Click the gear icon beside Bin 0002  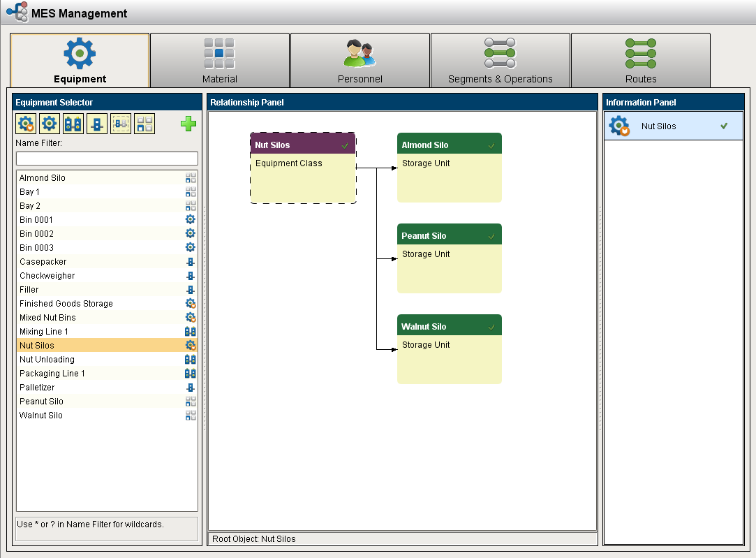click(x=190, y=234)
